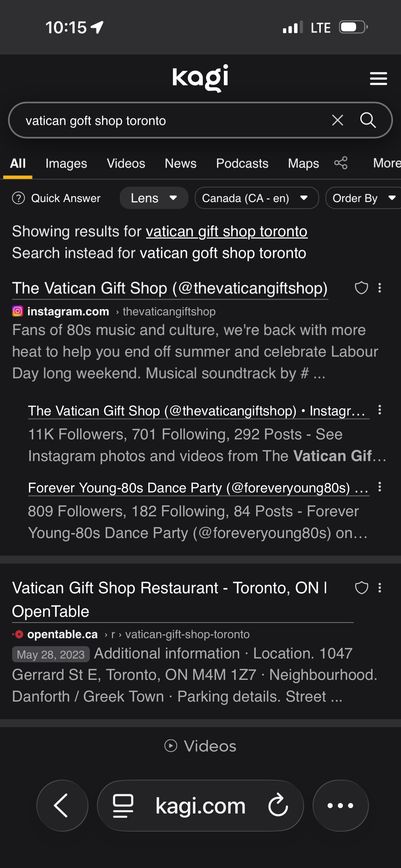The image size is (401, 868).
Task: Reload the kagi.com page
Action: click(x=278, y=805)
